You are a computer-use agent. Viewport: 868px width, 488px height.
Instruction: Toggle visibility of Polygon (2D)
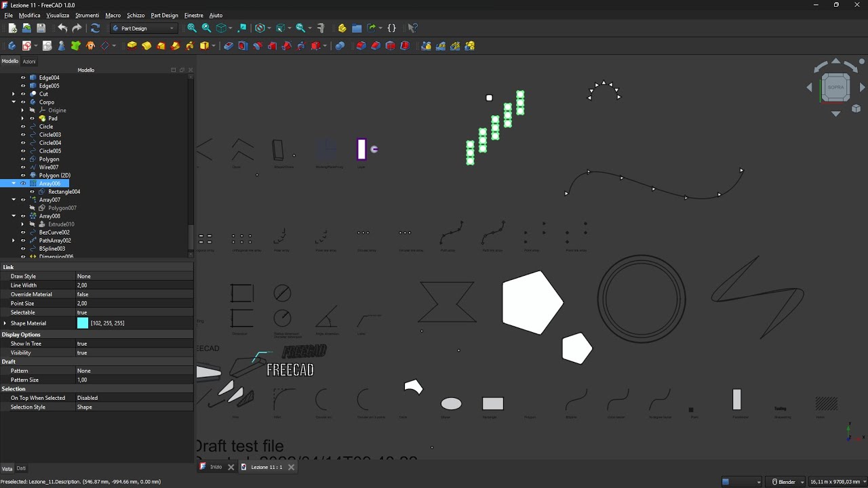[x=23, y=176]
